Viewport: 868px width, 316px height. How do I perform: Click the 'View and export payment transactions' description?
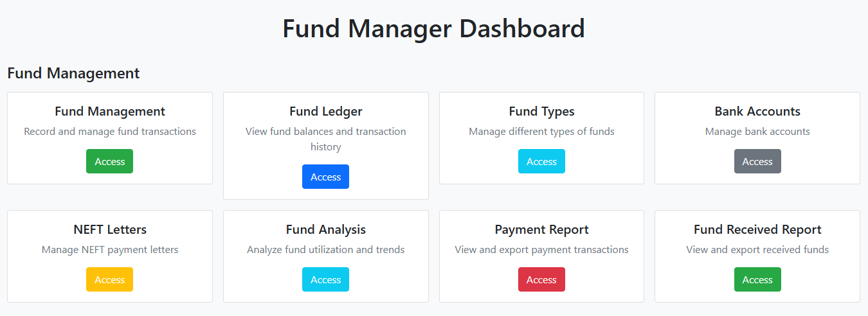tap(541, 250)
